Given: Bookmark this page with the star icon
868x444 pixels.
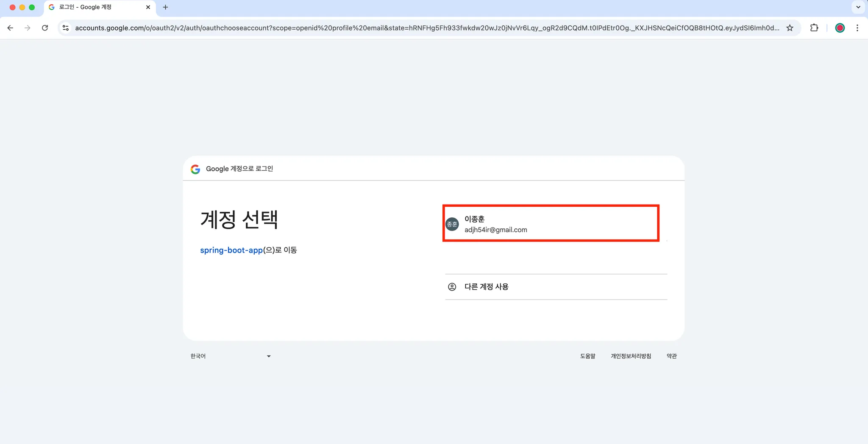Looking at the screenshot, I should pos(790,28).
